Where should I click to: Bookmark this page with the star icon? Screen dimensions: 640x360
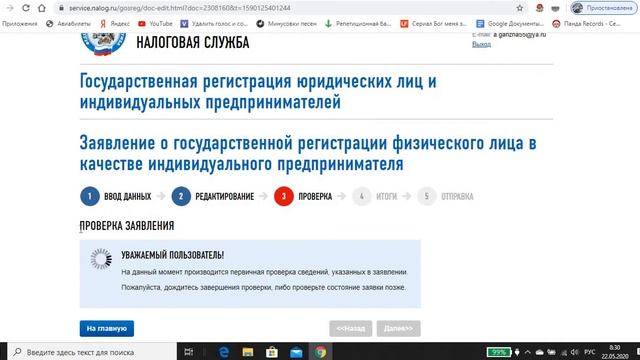tap(520, 8)
